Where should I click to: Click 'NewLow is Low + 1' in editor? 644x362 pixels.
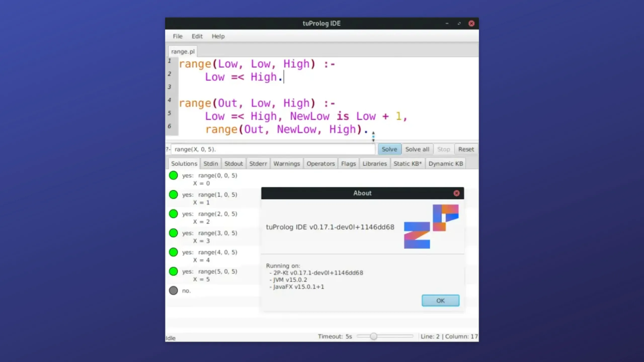pyautogui.click(x=346, y=116)
